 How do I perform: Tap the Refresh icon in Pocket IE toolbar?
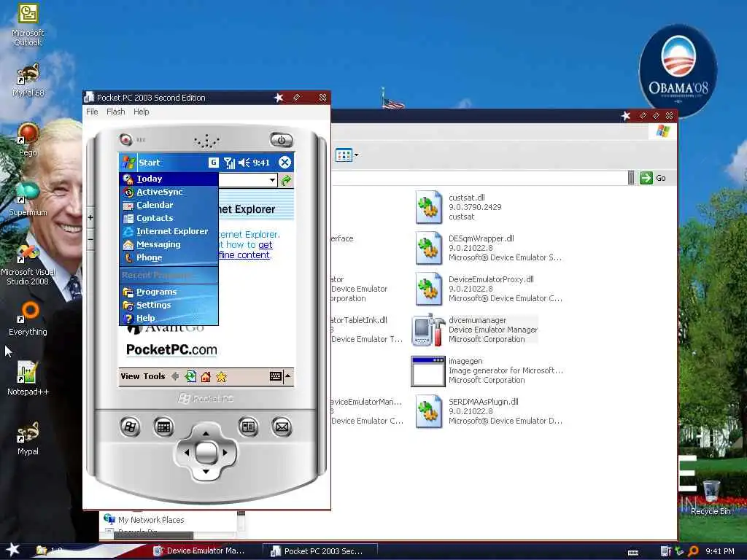(x=190, y=376)
